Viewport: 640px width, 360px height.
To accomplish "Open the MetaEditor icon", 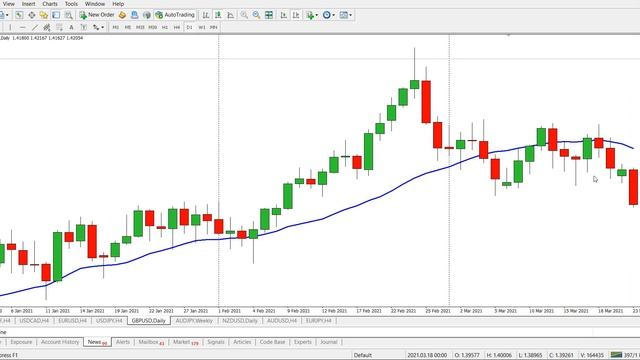I will coord(122,15).
